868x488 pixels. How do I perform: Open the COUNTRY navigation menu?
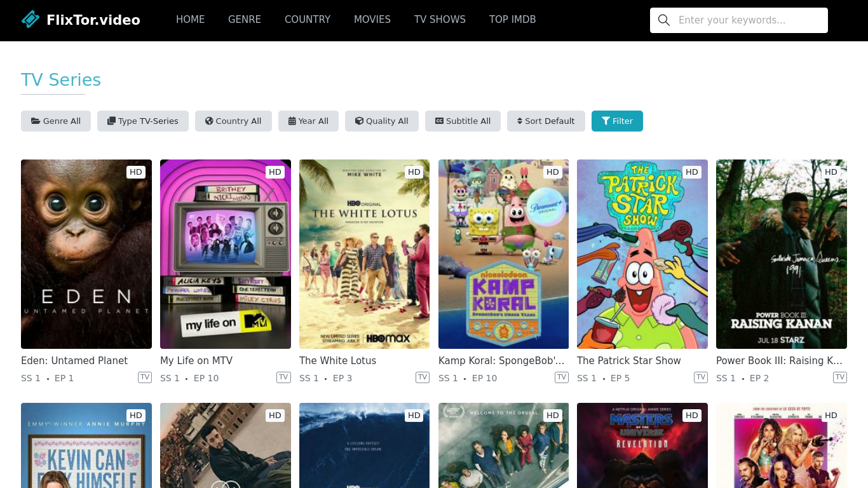tap(308, 20)
